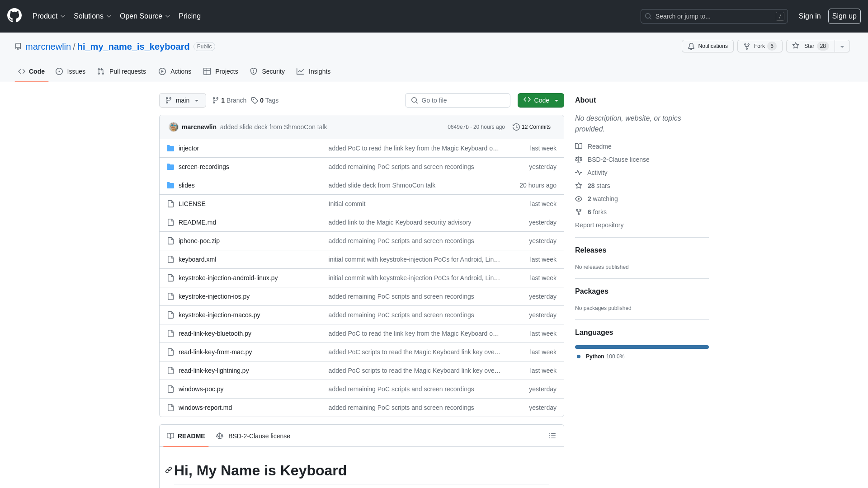
Task: Click the Python language bar
Action: coord(642,347)
